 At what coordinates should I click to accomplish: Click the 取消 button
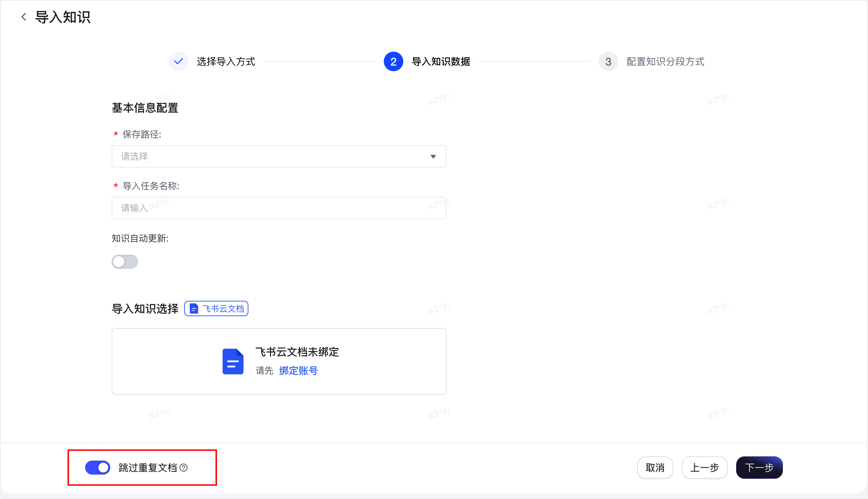click(655, 468)
